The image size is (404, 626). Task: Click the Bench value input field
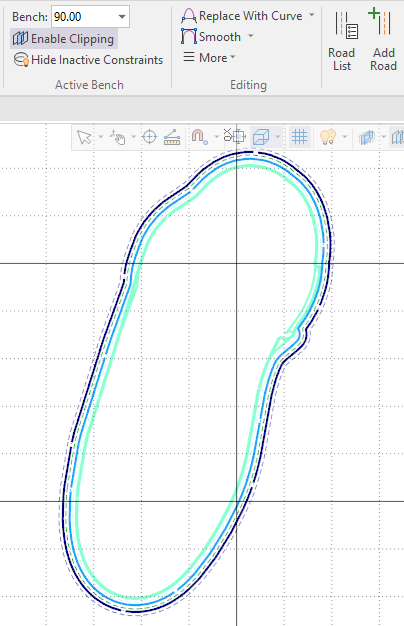[x=84, y=17]
